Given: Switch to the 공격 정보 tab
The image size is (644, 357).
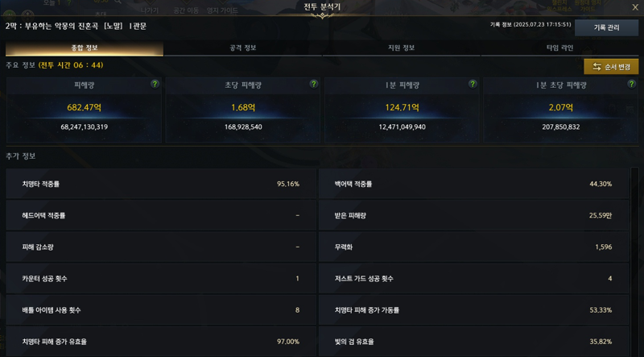Looking at the screenshot, I should click(x=243, y=48).
